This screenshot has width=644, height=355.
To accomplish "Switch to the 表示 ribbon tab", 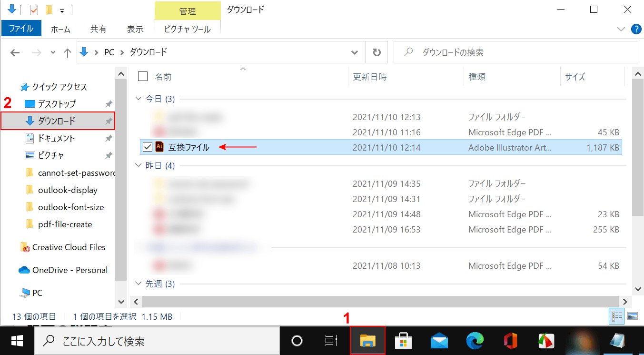I will point(135,29).
